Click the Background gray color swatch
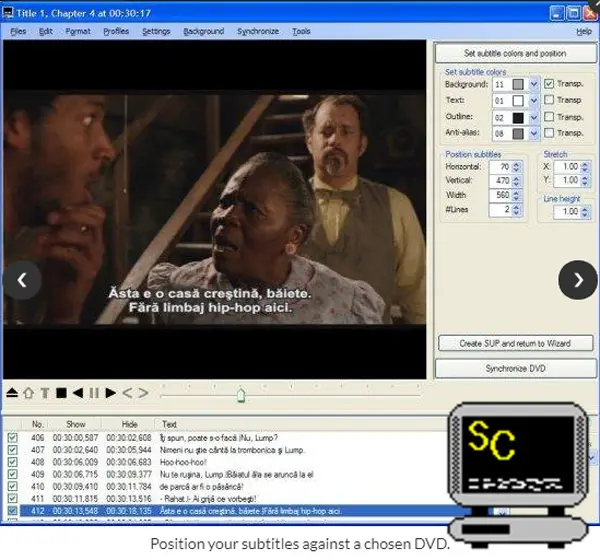Viewport: 600px width, 560px height. point(518,84)
